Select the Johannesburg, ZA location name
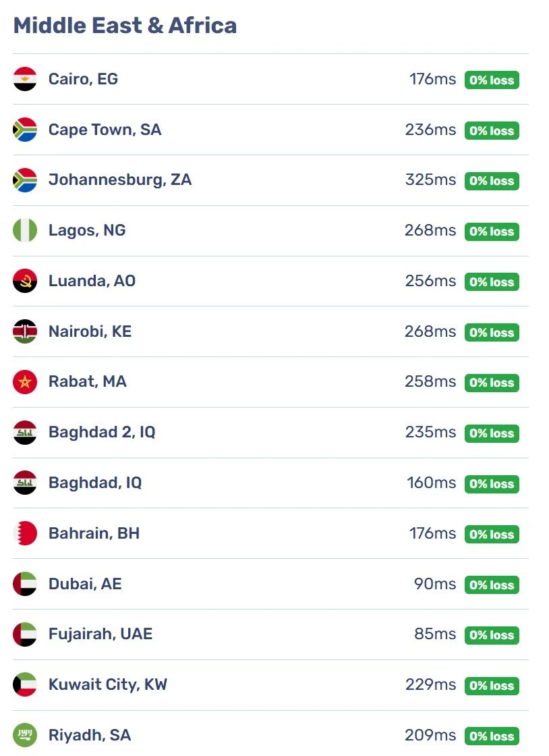This screenshot has height=756, width=549. (120, 180)
